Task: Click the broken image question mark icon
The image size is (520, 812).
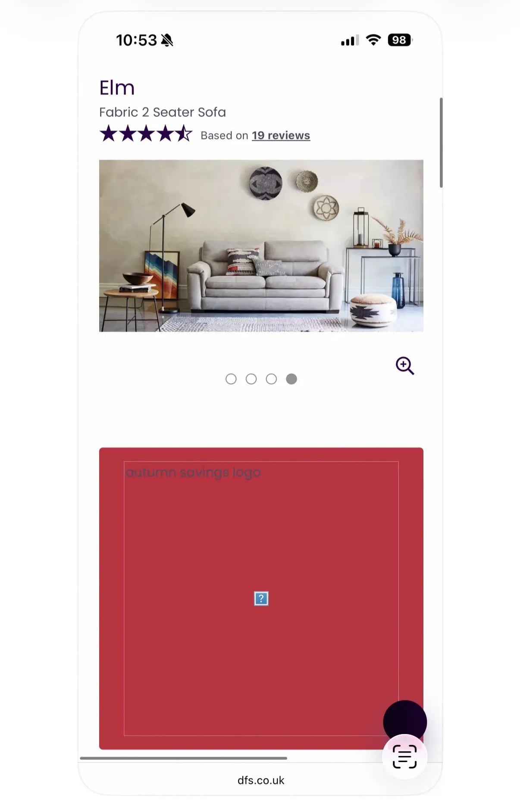Action: (x=261, y=599)
